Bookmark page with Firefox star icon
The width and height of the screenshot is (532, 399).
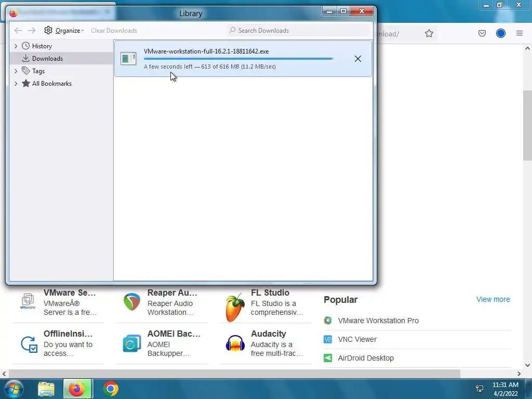click(x=429, y=33)
